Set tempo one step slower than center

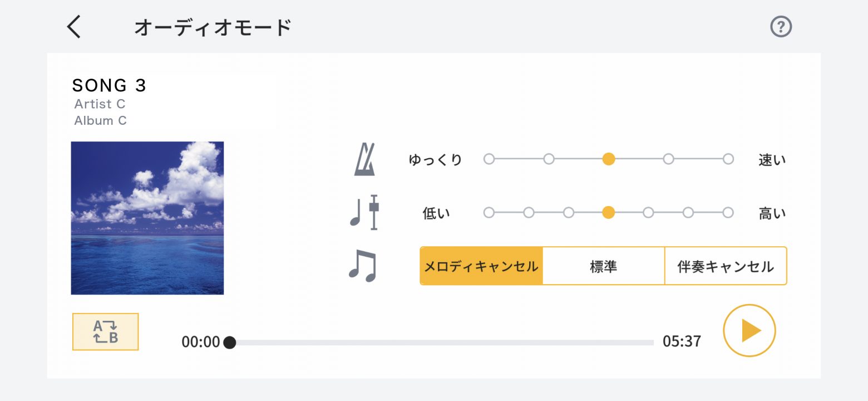click(549, 159)
